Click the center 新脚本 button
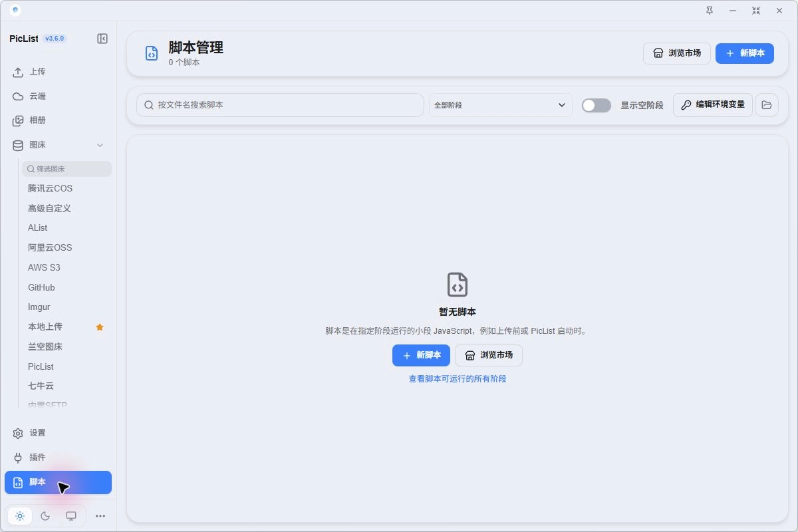This screenshot has width=798, height=532. pyautogui.click(x=421, y=355)
